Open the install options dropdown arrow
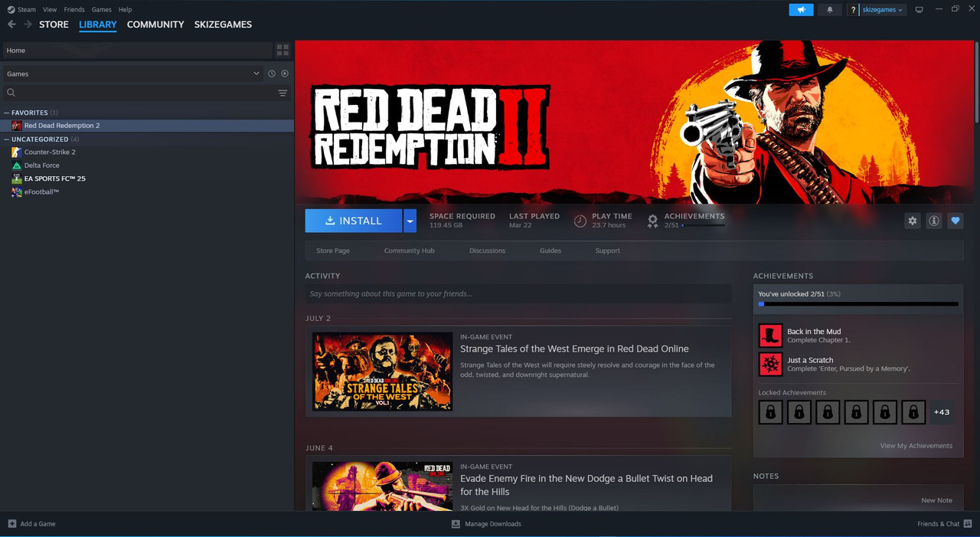 (x=410, y=221)
